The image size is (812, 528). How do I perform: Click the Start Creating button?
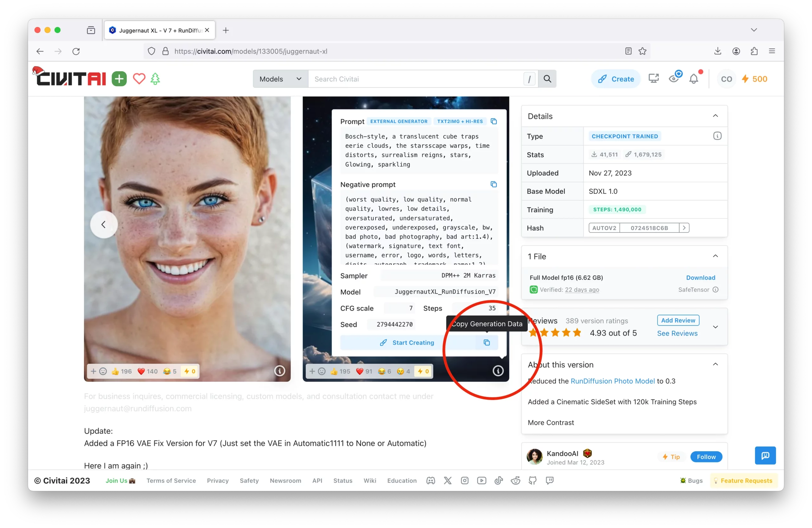pyautogui.click(x=407, y=342)
